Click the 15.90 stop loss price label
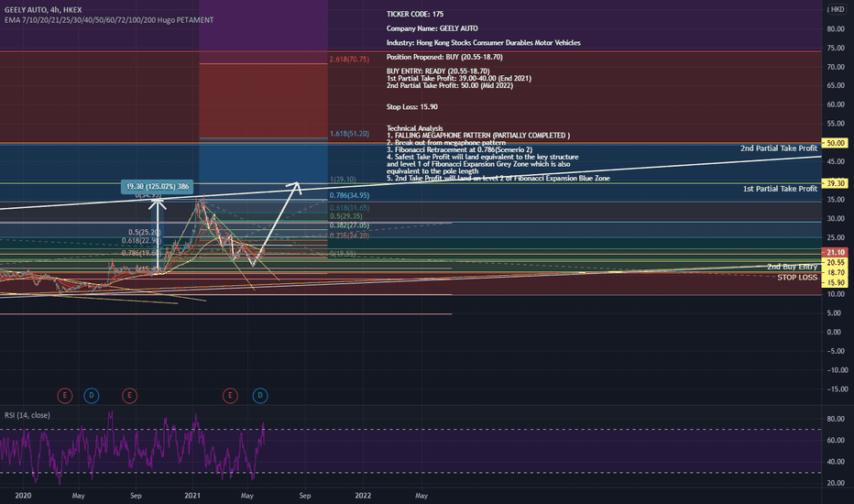The height and width of the screenshot is (504, 854). [835, 283]
